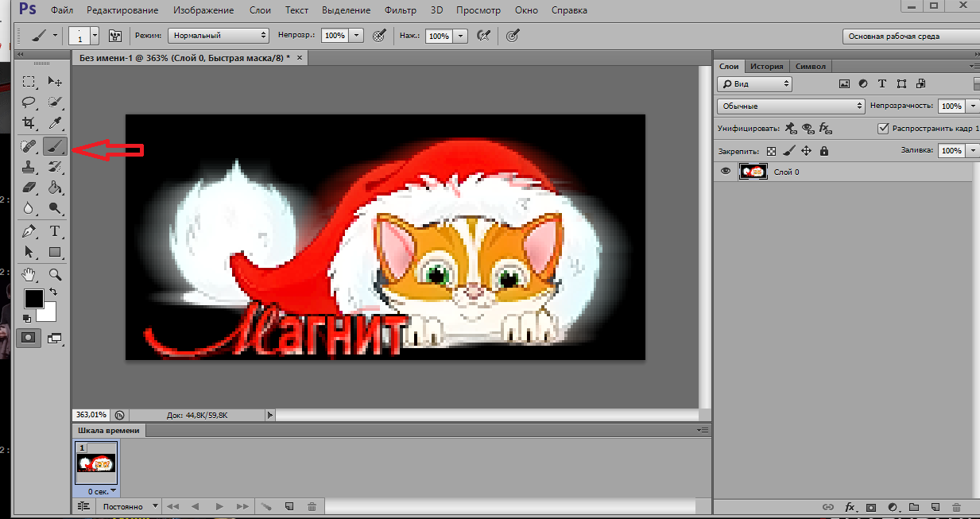
Task: Open the Непрозр. opacity slider arrow
Action: point(357,36)
